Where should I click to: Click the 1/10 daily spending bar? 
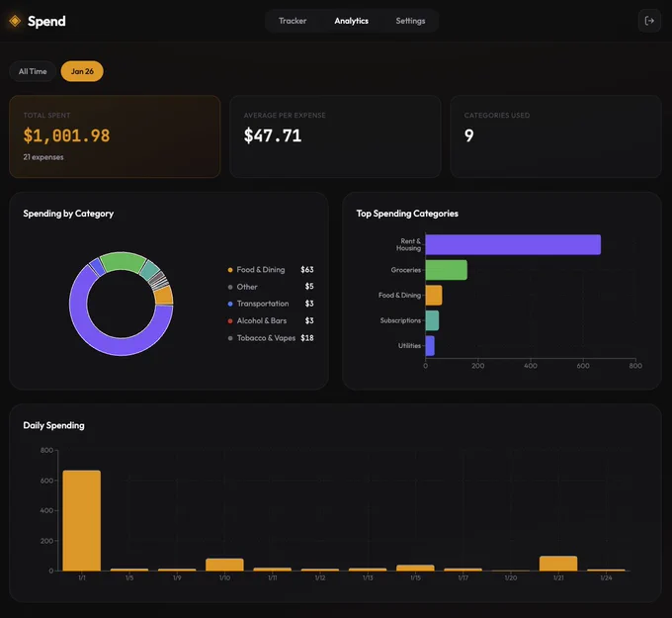(224, 565)
